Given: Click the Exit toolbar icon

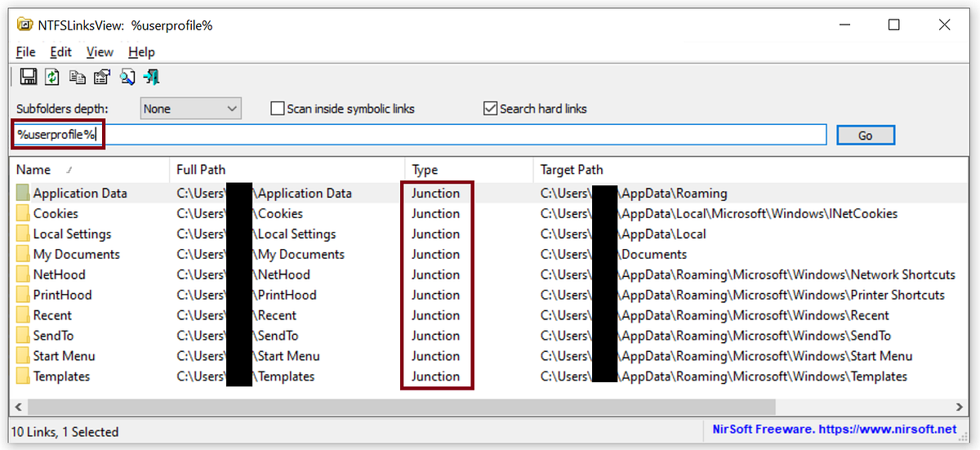Looking at the screenshot, I should (151, 77).
